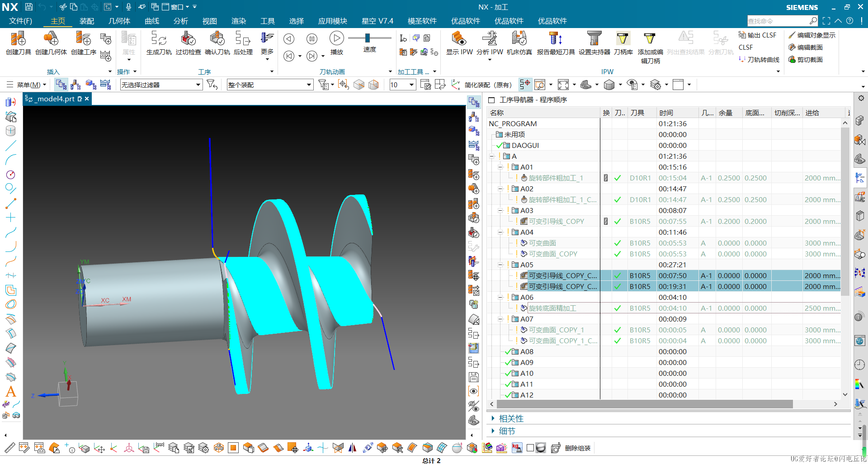
Task: Toggle checkbox beside 工序导航器 title
Action: tap(491, 99)
